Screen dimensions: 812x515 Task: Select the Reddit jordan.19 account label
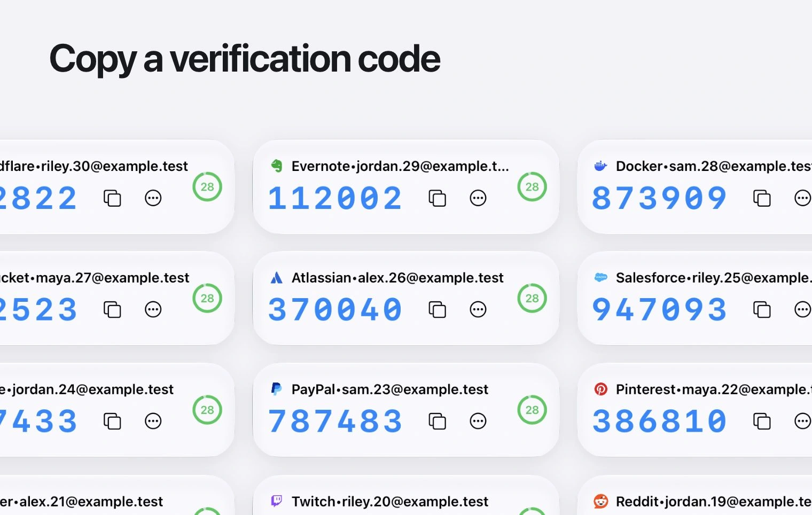click(x=714, y=501)
